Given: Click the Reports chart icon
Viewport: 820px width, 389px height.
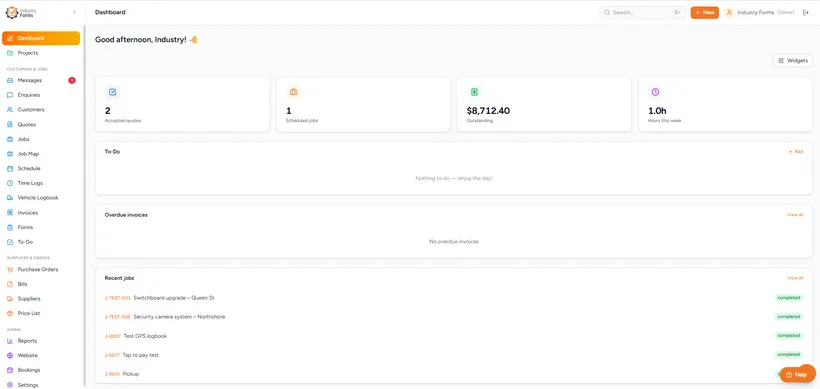Looking at the screenshot, I should point(10,341).
